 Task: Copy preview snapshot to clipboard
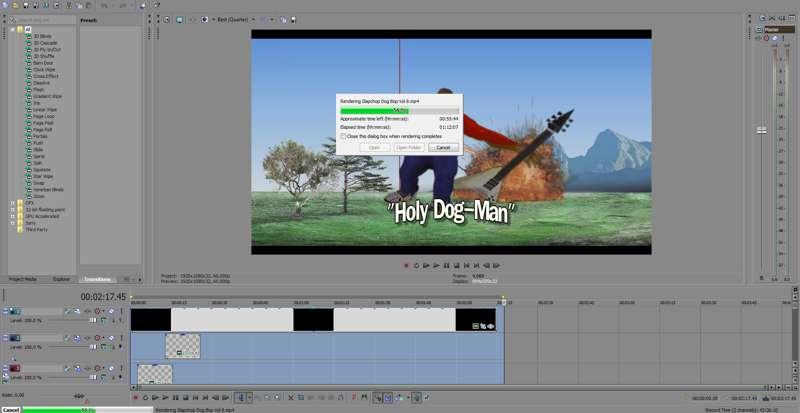coord(282,19)
